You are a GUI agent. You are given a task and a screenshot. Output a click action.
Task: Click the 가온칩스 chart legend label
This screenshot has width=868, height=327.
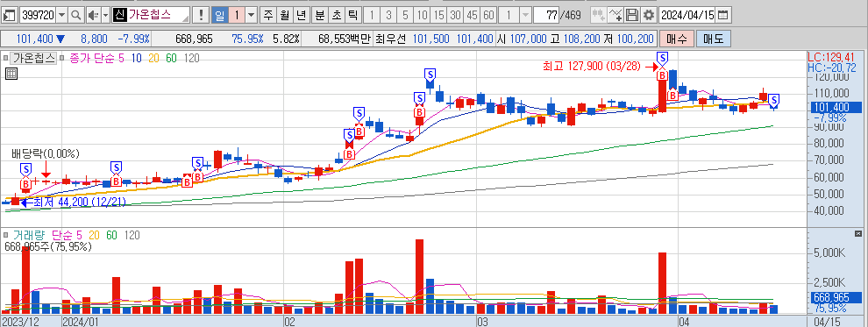34,58
